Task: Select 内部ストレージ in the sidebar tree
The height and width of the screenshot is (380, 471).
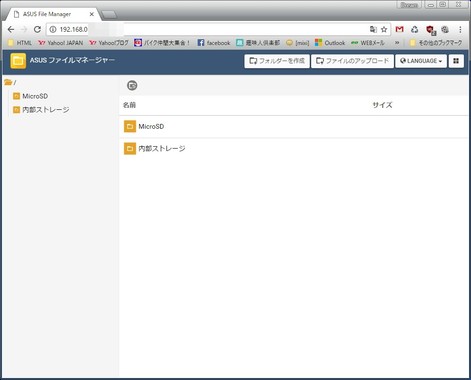Action: tap(45, 110)
